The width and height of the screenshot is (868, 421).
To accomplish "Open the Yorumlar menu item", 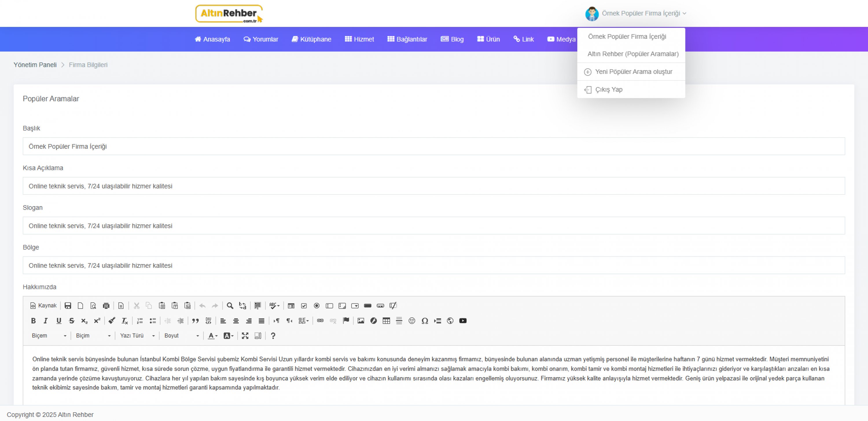I will [x=261, y=39].
